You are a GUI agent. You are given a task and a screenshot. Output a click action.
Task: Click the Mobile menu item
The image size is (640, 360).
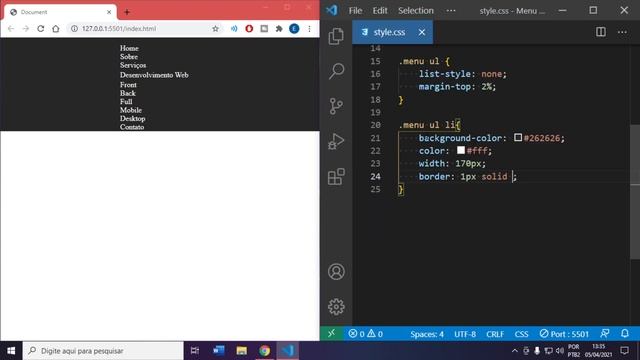(x=131, y=110)
